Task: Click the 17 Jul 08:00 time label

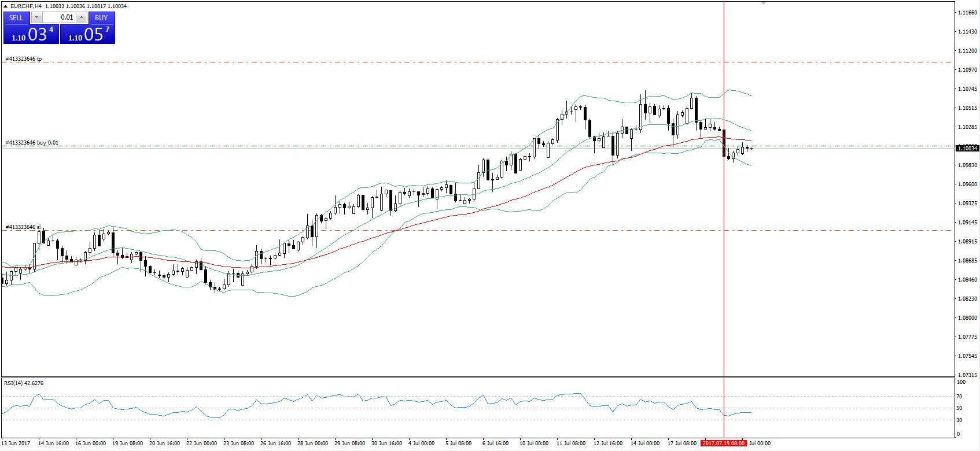Action: point(682,443)
